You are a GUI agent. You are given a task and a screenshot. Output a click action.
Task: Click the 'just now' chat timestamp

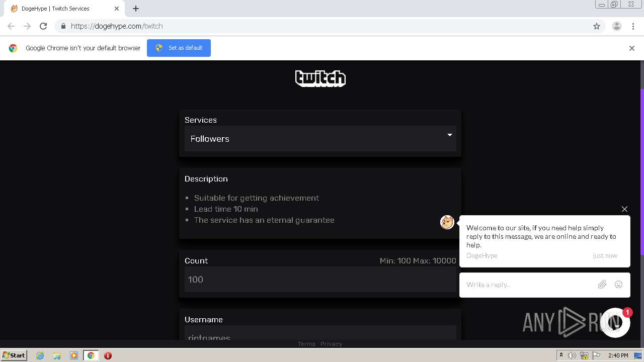click(x=605, y=255)
